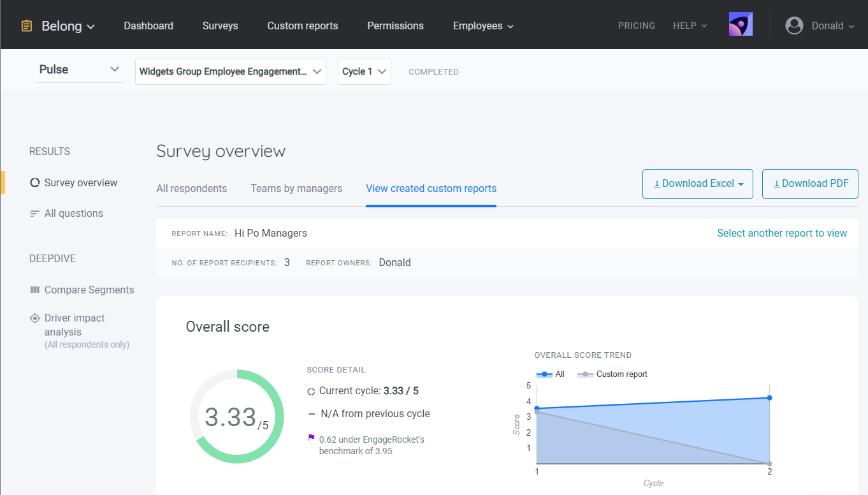
Task: Click the report owner name Donald
Action: pos(395,262)
